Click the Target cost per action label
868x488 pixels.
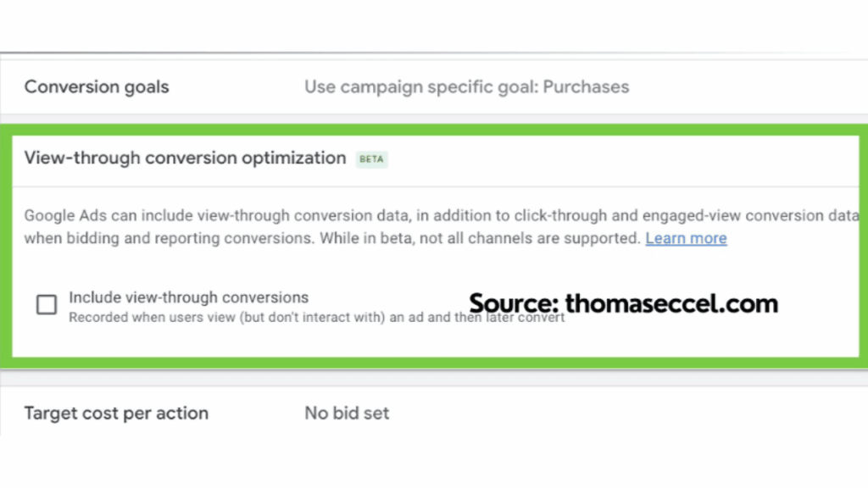[116, 413]
